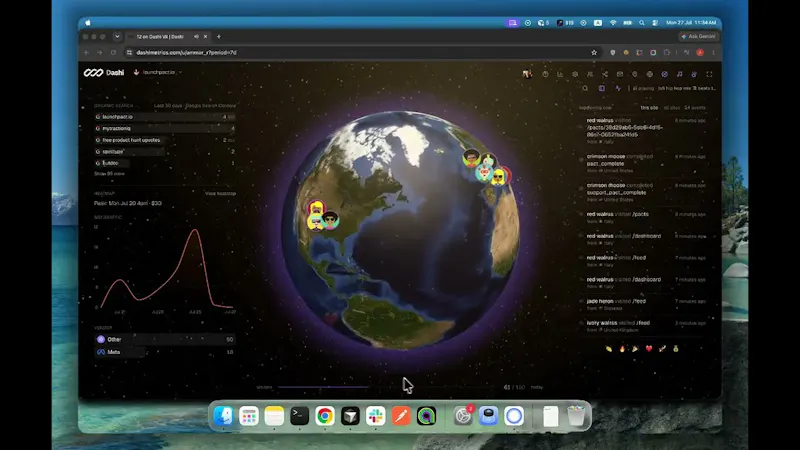This screenshot has width=800, height=450.
Task: Open 'launchpact.io' organic search row
Action: coord(164,117)
